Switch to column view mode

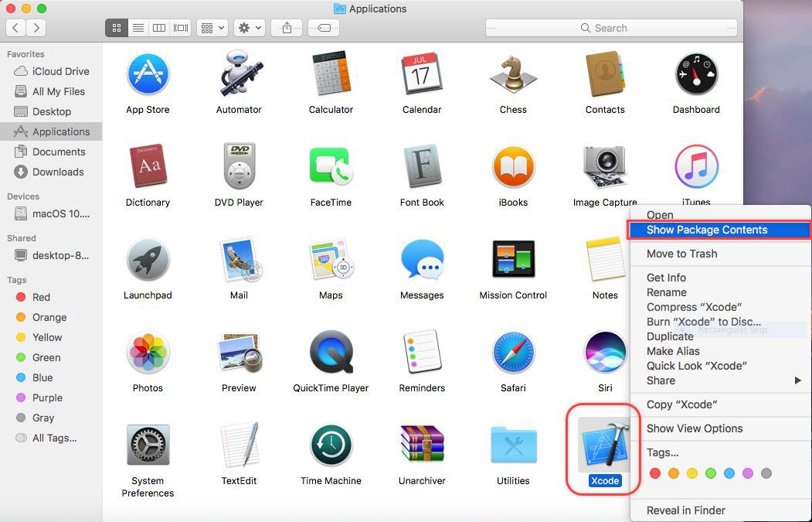pos(159,28)
